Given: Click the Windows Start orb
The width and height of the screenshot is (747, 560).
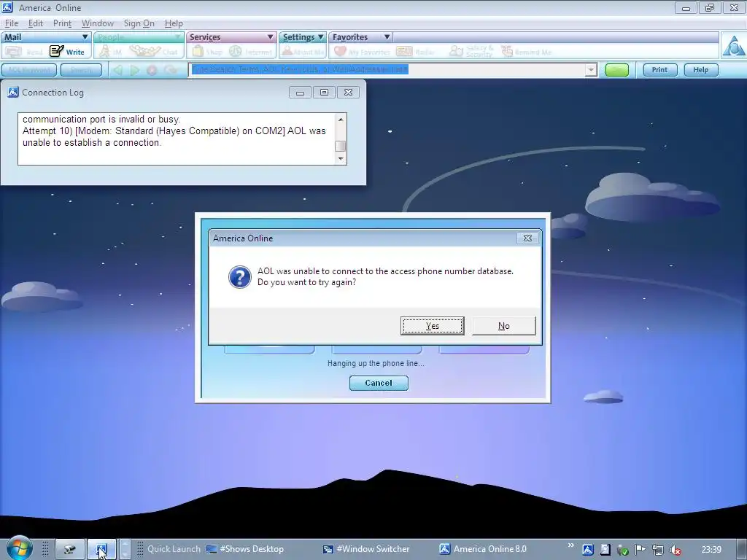Looking at the screenshot, I should 20,548.
